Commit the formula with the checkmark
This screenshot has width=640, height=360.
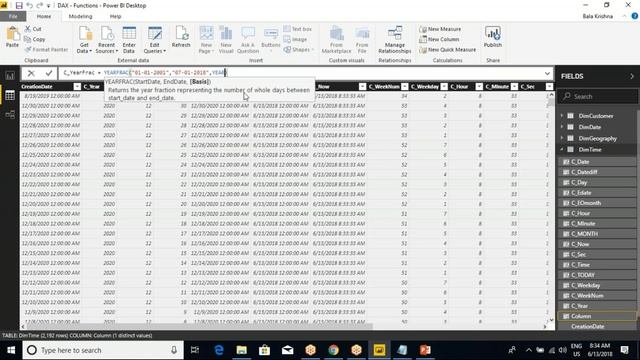click(x=49, y=73)
